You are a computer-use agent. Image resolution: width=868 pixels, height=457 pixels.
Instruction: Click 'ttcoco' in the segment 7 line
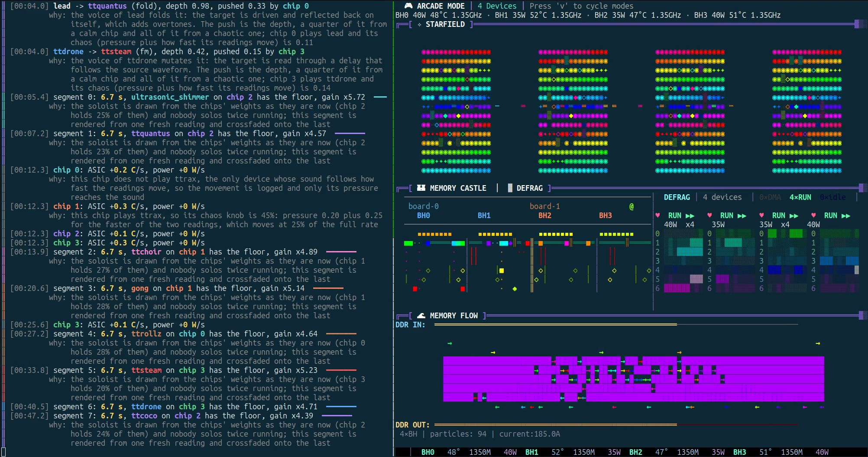(x=144, y=416)
